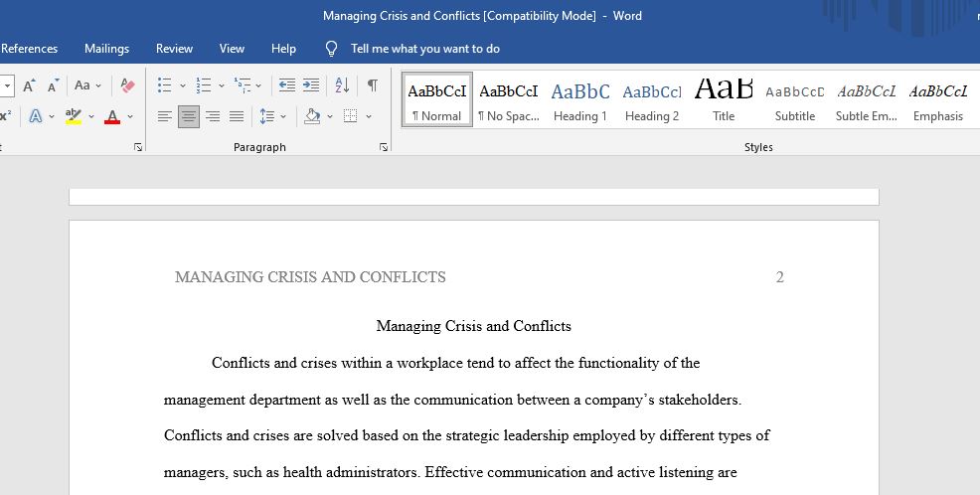Image resolution: width=980 pixels, height=495 pixels.
Task: Switch to the Mailings tab
Action: click(x=107, y=49)
